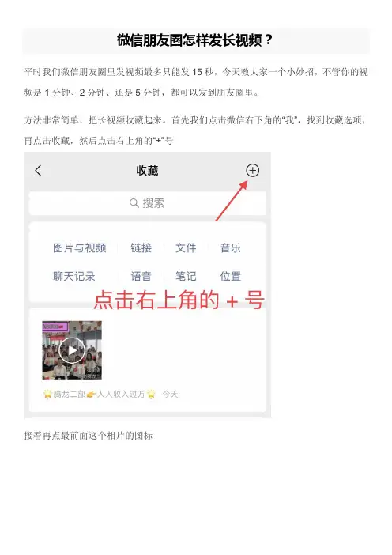Open the 搜索 search field

point(147,203)
